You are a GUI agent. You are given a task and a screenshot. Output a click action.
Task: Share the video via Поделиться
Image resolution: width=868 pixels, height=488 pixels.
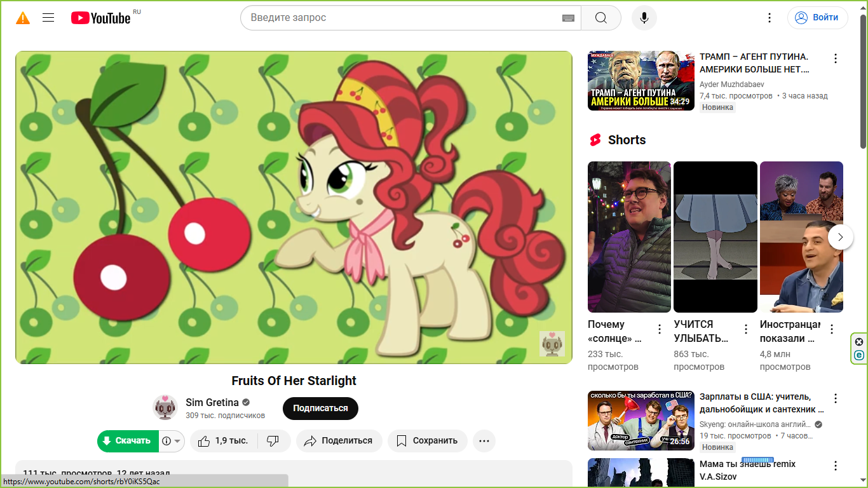coord(339,441)
